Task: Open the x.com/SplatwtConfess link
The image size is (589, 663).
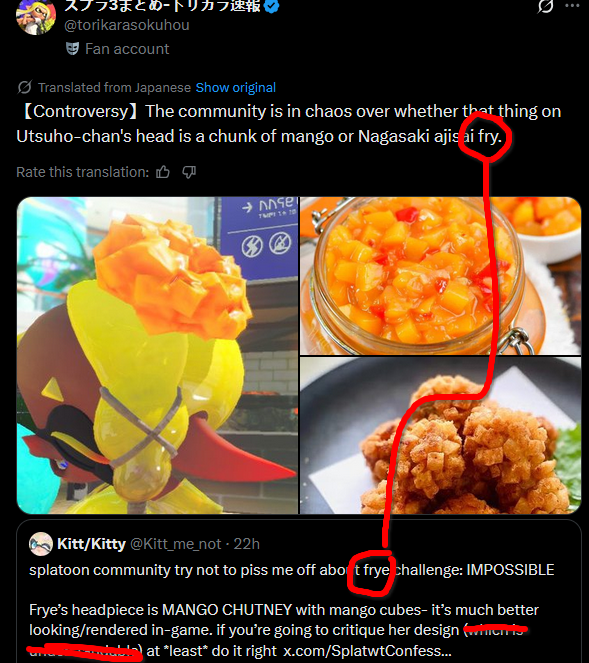Action: pos(367,651)
